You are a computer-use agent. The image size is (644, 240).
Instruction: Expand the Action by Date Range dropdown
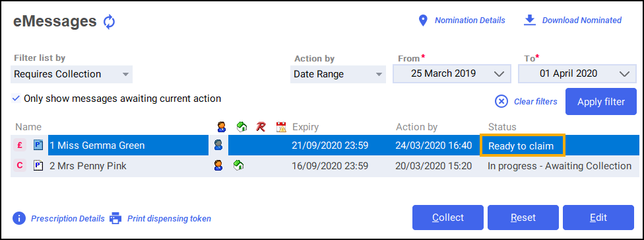click(338, 75)
